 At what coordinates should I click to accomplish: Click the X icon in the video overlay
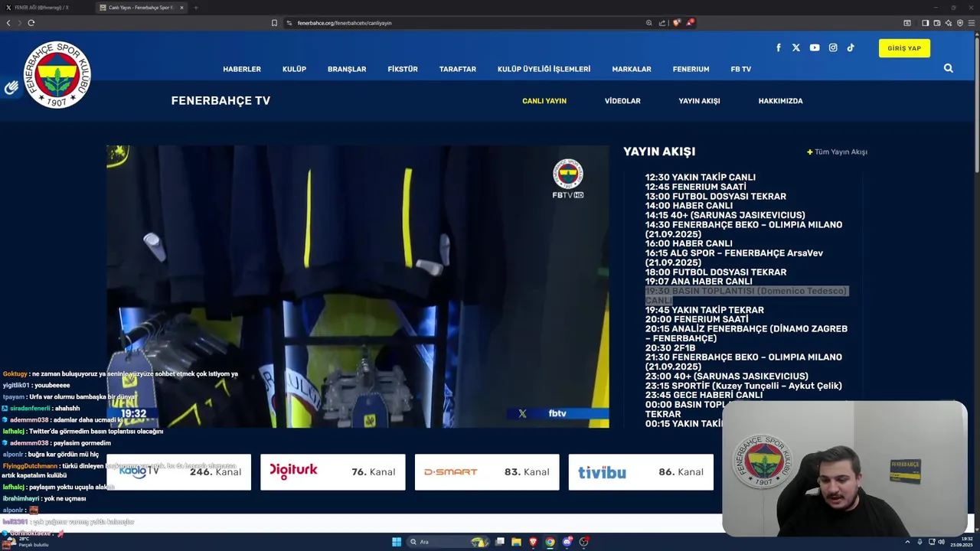coord(522,413)
